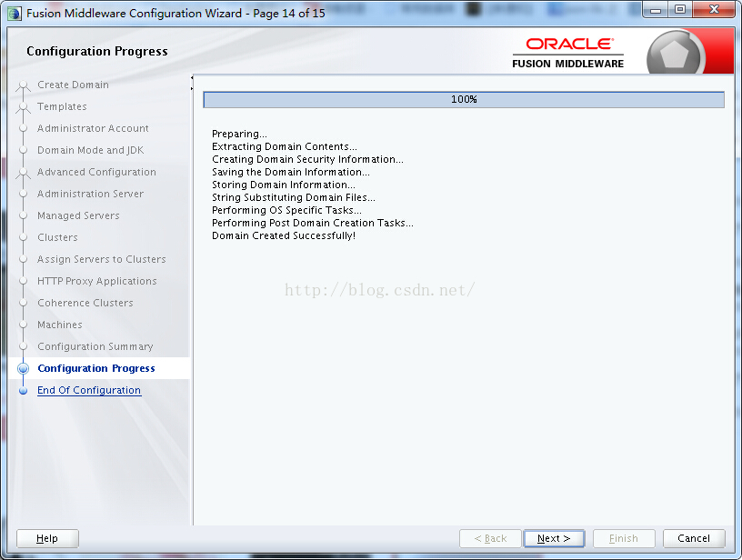Click the Templates step marker icon
742x560 pixels.
[24, 107]
